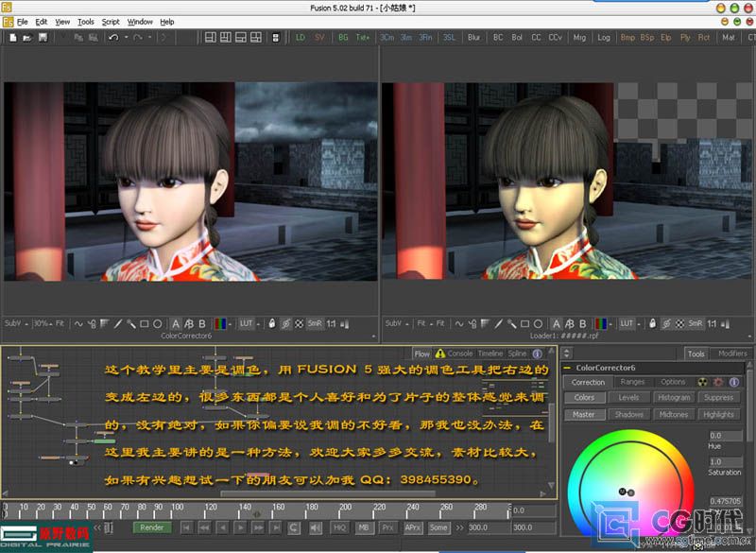Add a Color Corrector tool (CC)
The height and width of the screenshot is (553, 756).
(x=536, y=38)
